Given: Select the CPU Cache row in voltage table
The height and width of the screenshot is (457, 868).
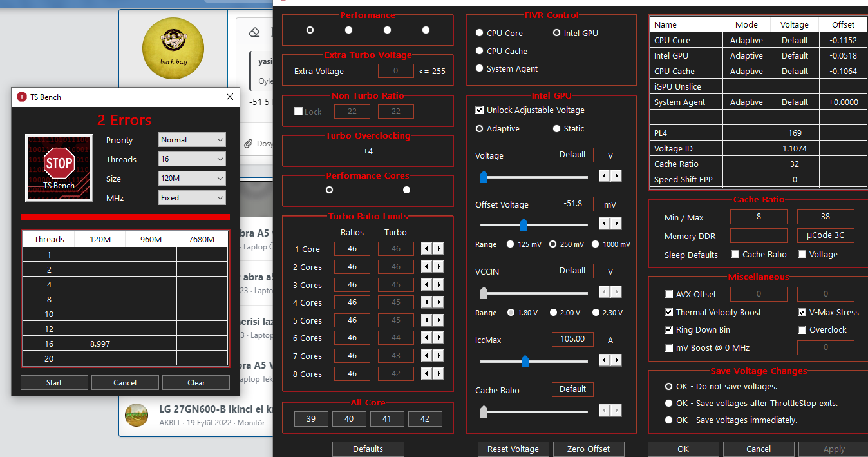Looking at the screenshot, I should [x=759, y=71].
